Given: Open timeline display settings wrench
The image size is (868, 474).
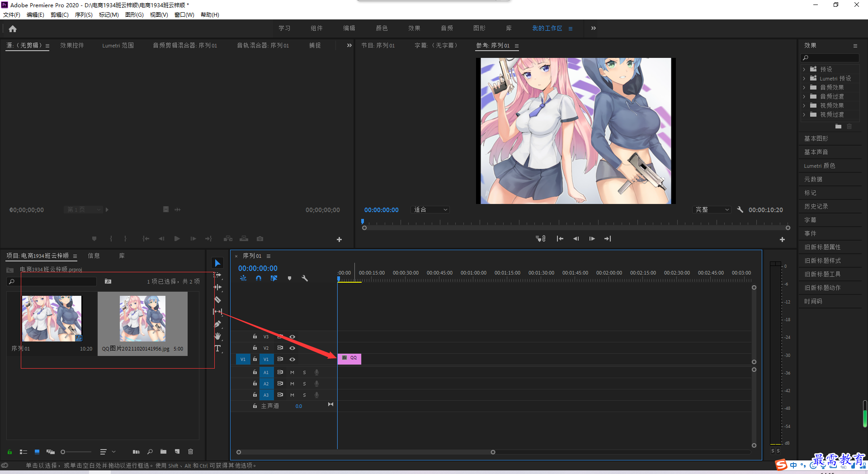Looking at the screenshot, I should click(x=305, y=278).
